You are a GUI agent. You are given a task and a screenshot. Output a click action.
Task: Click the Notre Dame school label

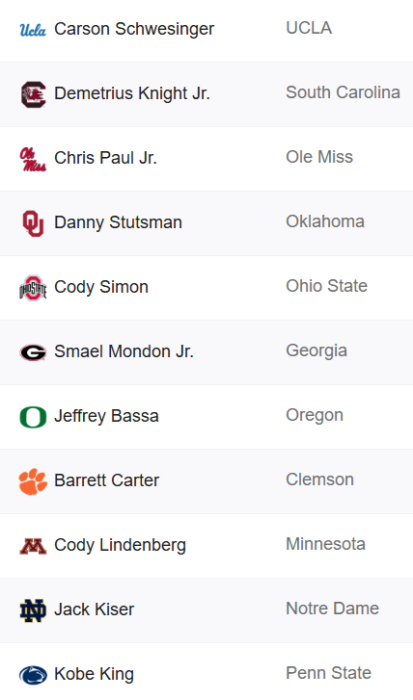[332, 608]
